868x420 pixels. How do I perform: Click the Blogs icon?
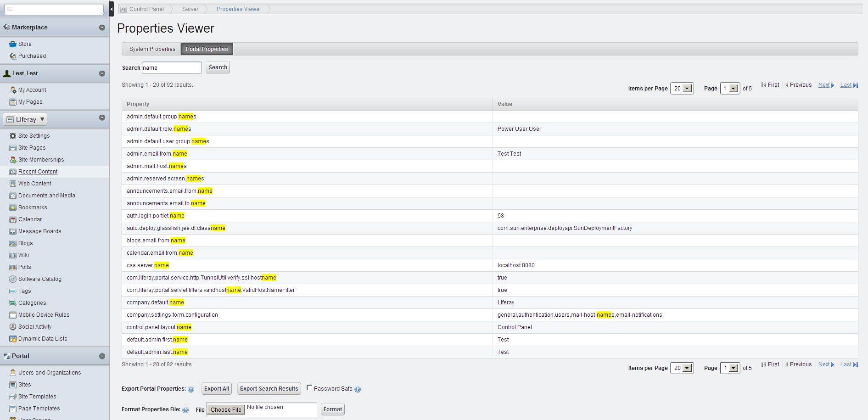pos(13,243)
